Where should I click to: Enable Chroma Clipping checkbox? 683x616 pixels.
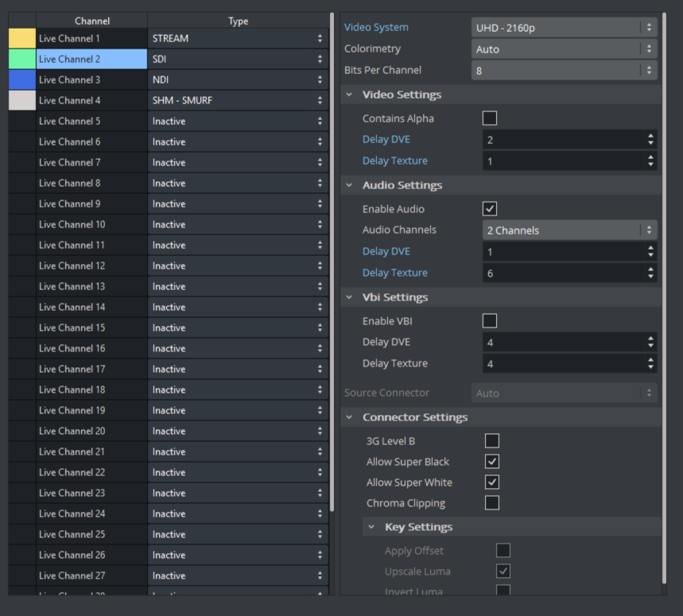(x=492, y=503)
